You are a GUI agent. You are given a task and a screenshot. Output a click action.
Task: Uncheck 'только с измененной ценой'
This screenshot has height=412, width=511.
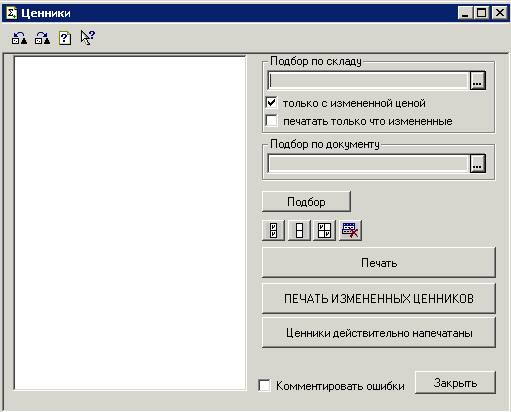tap(271, 103)
